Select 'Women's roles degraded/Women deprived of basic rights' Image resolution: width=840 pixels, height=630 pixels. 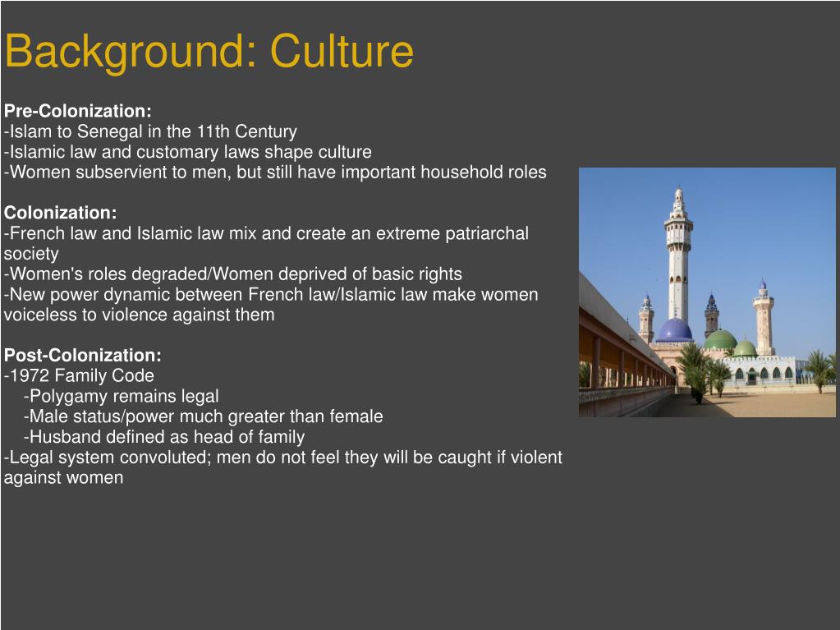click(x=232, y=274)
